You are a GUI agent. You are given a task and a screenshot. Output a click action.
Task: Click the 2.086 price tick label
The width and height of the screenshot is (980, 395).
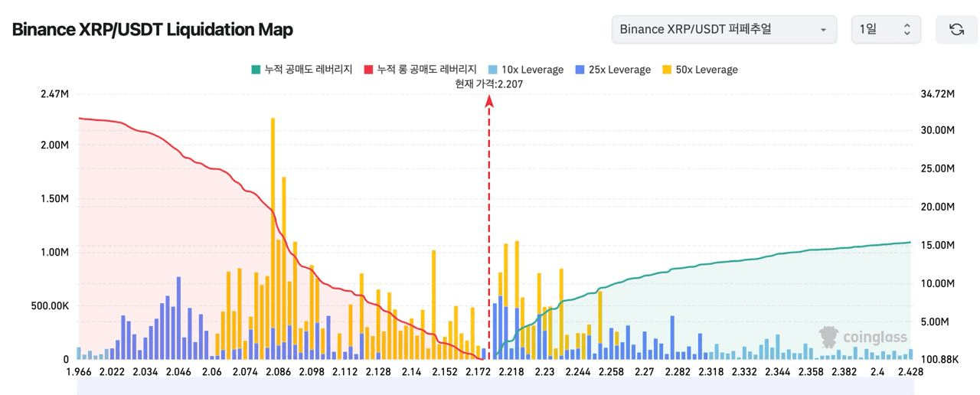coord(278,371)
